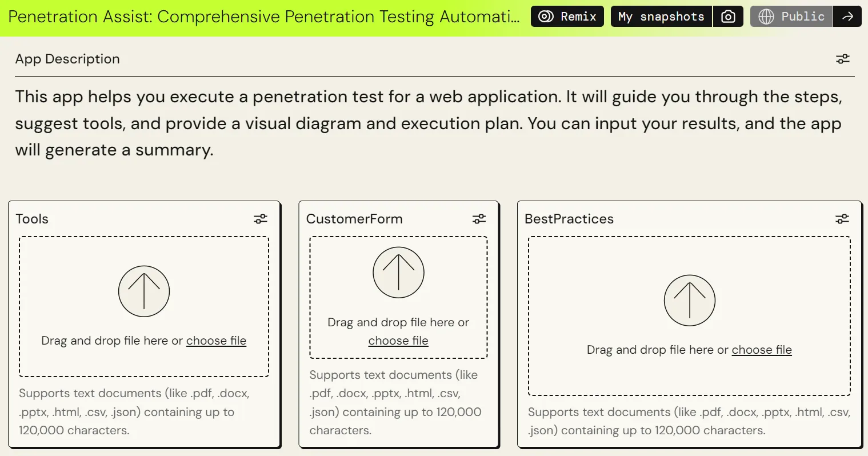Viewport: 868px width, 456px height.
Task: Open the BestPractices card settings icon
Action: tap(842, 219)
